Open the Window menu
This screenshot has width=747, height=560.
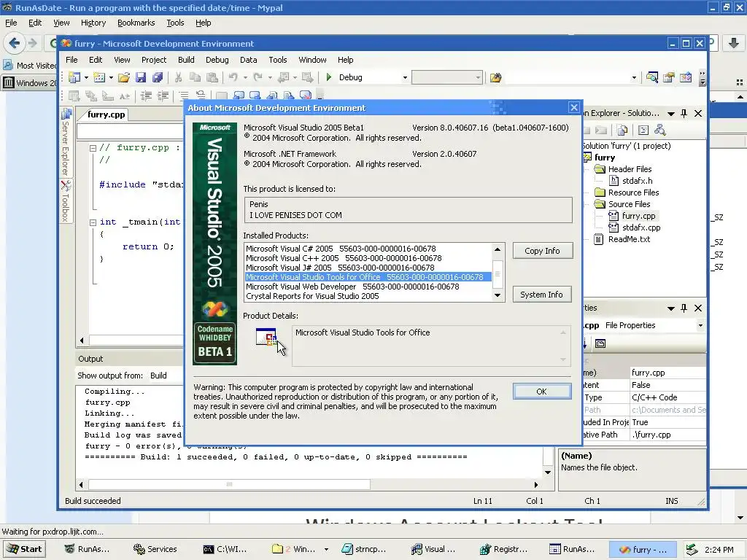312,60
